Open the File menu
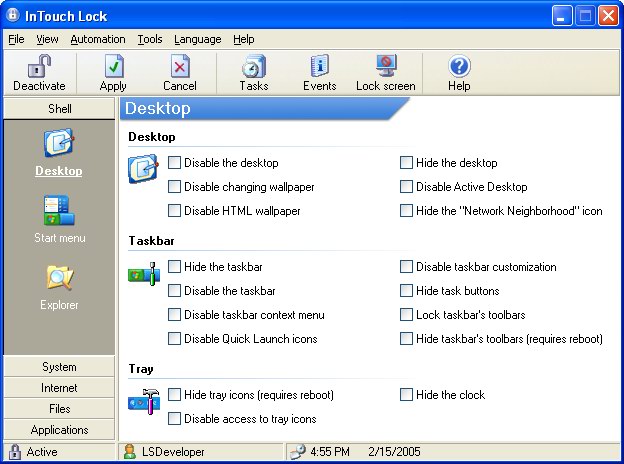 (x=16, y=39)
